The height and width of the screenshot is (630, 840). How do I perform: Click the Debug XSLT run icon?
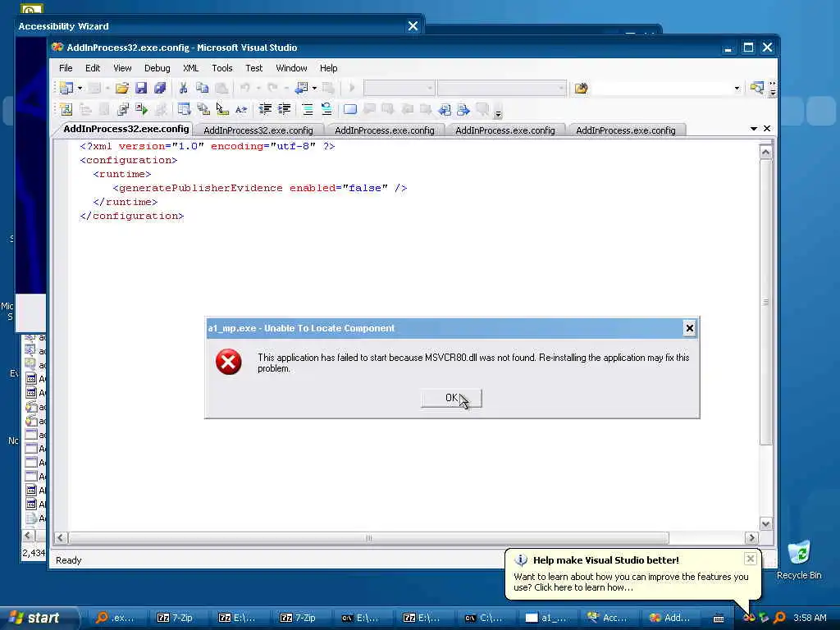(142, 110)
